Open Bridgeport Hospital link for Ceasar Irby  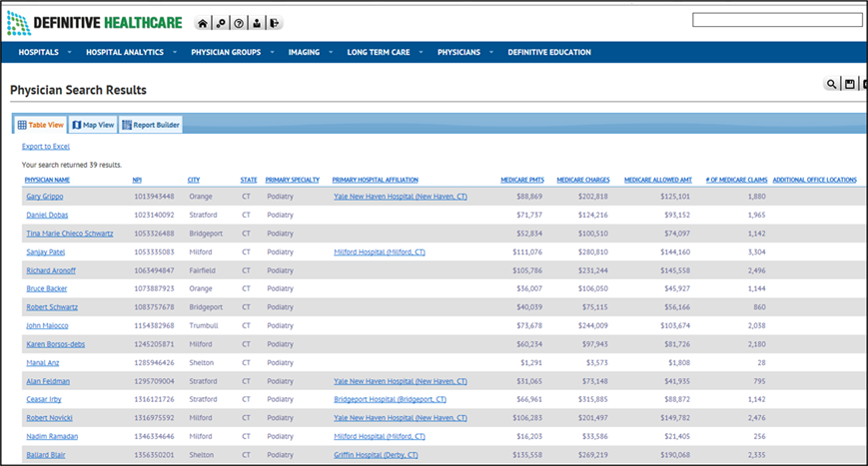[390, 399]
